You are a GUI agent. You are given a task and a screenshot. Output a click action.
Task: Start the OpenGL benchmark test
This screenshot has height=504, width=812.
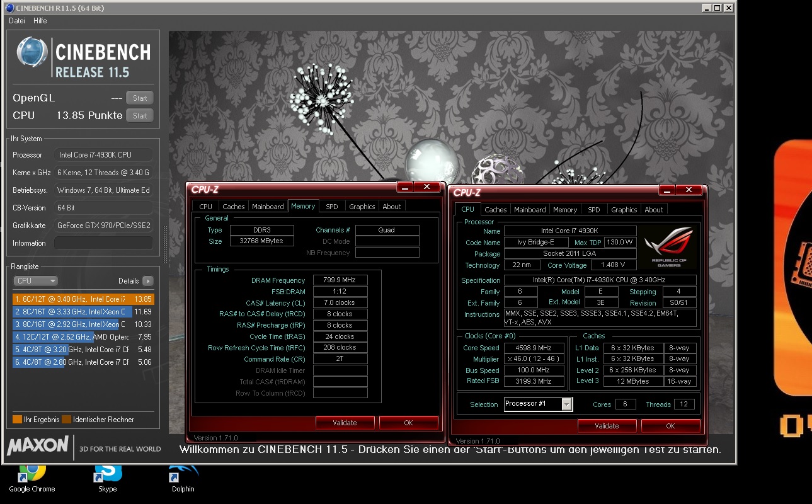coord(140,98)
